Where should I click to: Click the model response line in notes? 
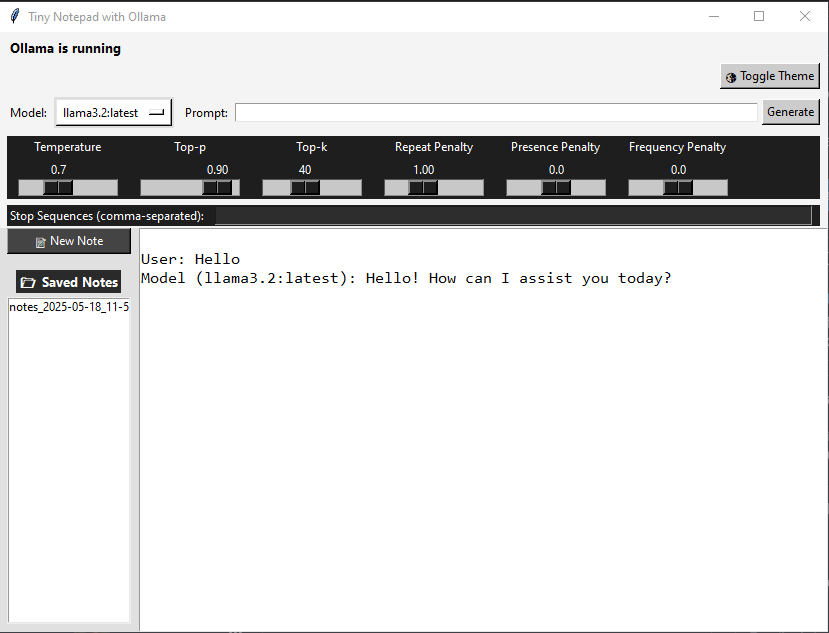tap(406, 278)
